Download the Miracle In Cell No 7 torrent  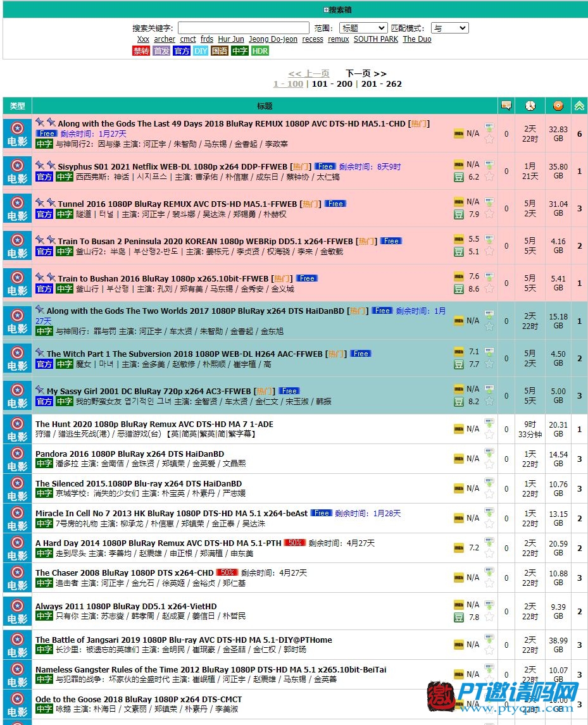click(x=489, y=512)
